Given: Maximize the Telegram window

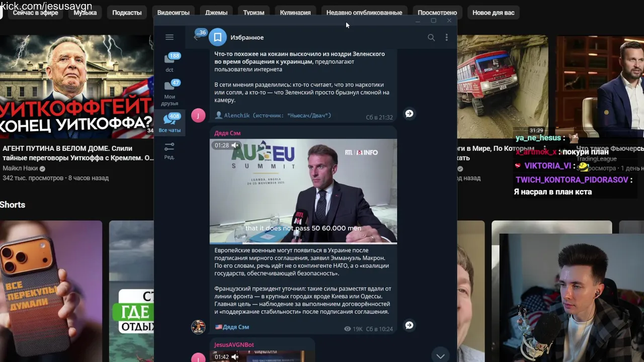Looking at the screenshot, I should coord(433,21).
